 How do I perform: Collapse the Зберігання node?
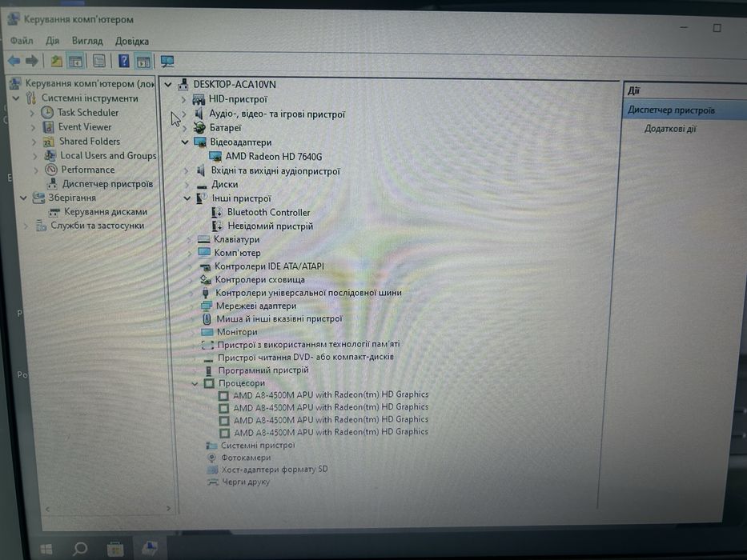[x=23, y=198]
